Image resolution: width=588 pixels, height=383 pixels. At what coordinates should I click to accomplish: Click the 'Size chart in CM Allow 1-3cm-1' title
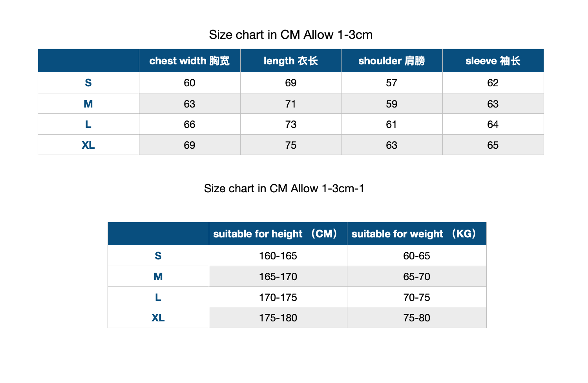(284, 189)
